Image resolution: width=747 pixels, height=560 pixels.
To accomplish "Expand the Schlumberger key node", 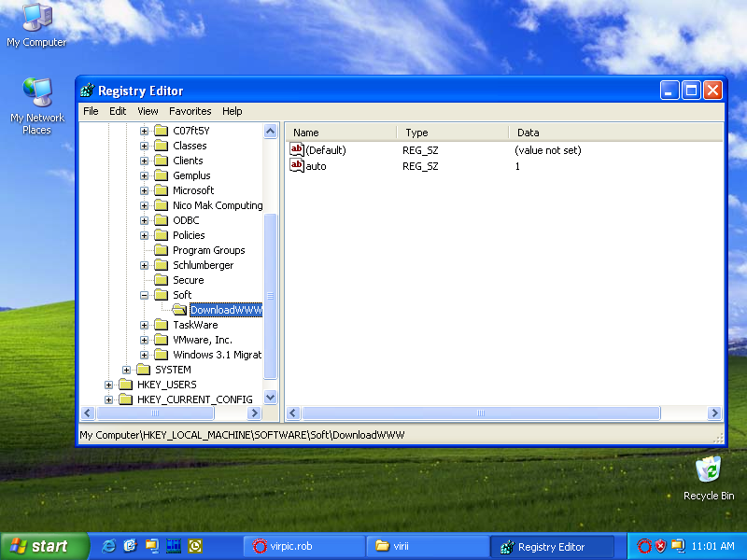I will [144, 265].
